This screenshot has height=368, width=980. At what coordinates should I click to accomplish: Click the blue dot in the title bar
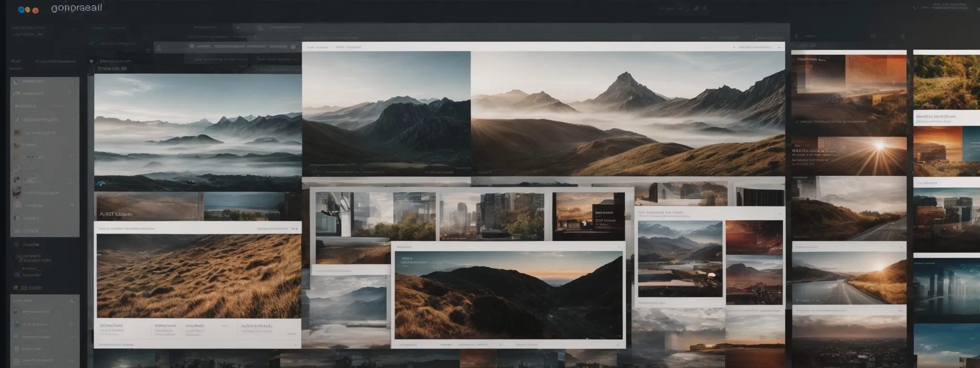20,10
